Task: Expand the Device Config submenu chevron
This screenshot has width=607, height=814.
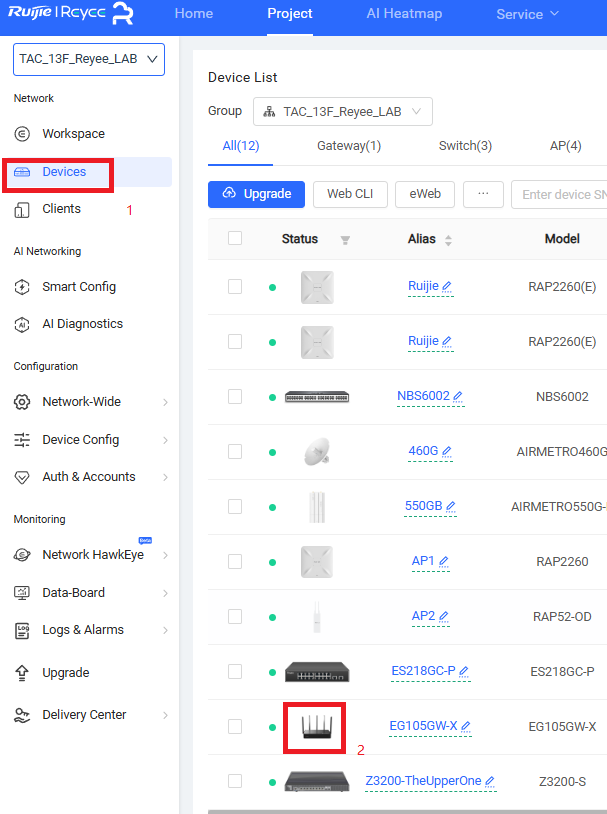Action: [x=165, y=440]
